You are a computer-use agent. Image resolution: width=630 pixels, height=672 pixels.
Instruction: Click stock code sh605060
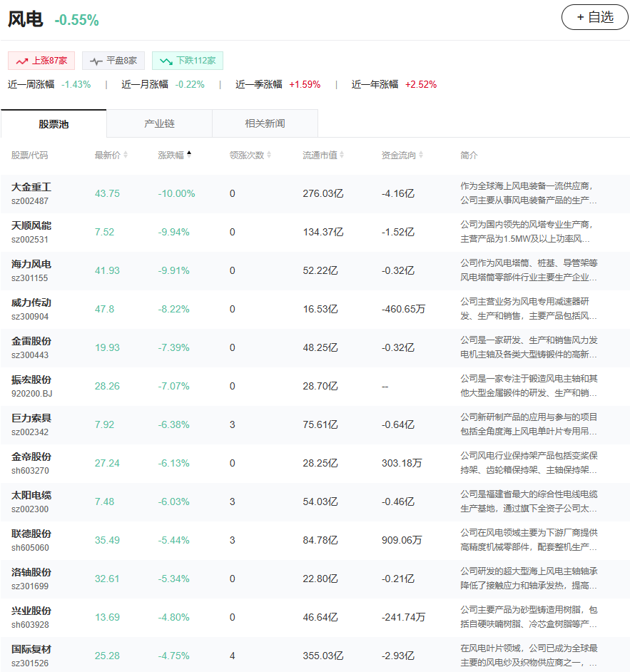(x=31, y=548)
